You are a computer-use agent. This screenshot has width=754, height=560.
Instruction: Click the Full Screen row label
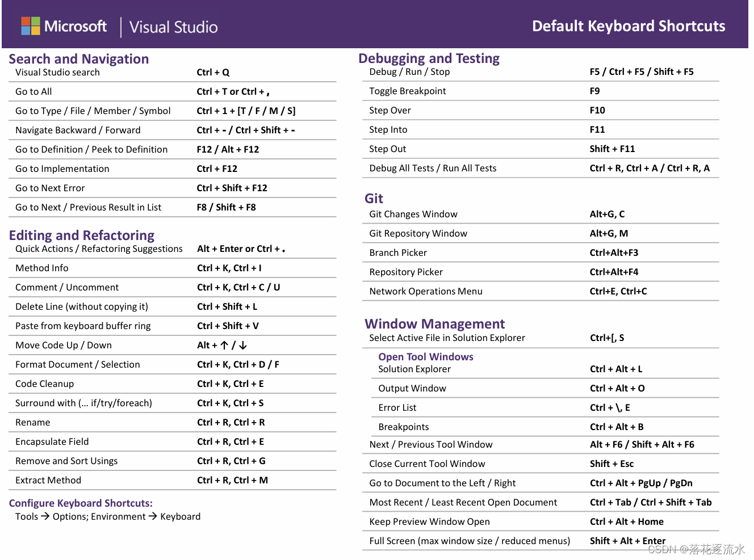point(470,541)
